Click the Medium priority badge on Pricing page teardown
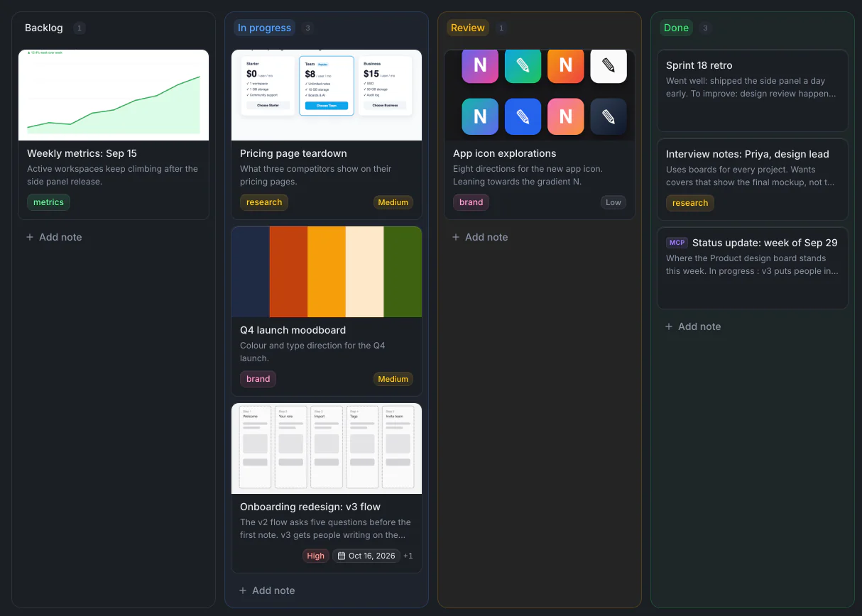The height and width of the screenshot is (616, 862). (x=393, y=202)
